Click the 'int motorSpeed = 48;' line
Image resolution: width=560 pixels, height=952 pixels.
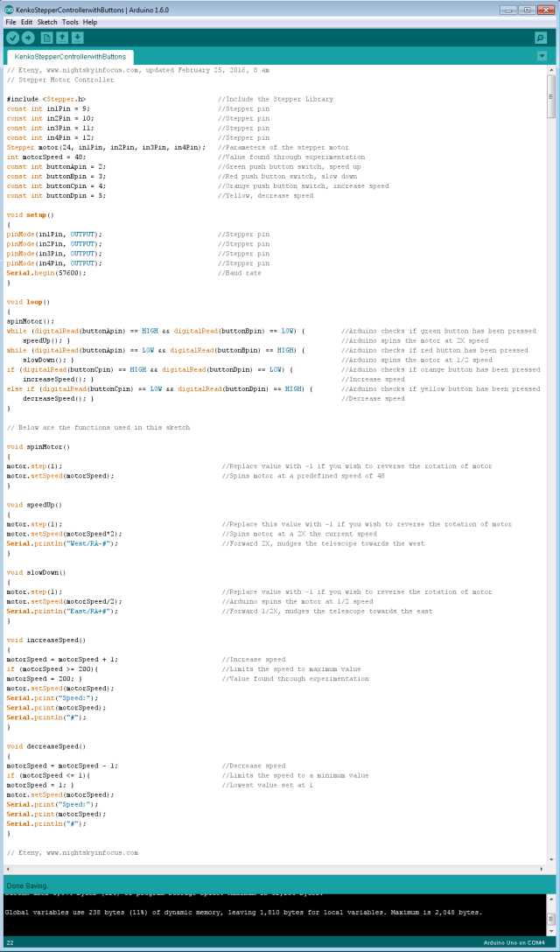click(48, 157)
